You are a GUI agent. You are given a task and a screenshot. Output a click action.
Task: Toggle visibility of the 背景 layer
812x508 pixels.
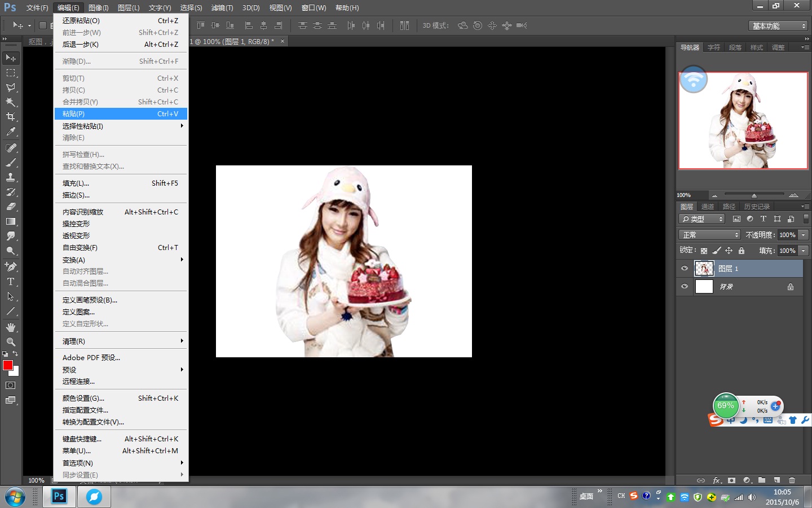pos(685,287)
